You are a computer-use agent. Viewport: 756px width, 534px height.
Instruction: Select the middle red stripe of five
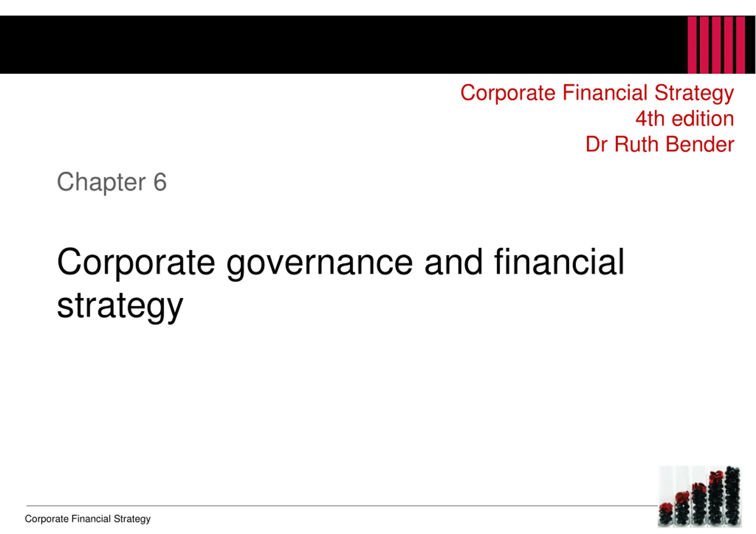(716, 45)
